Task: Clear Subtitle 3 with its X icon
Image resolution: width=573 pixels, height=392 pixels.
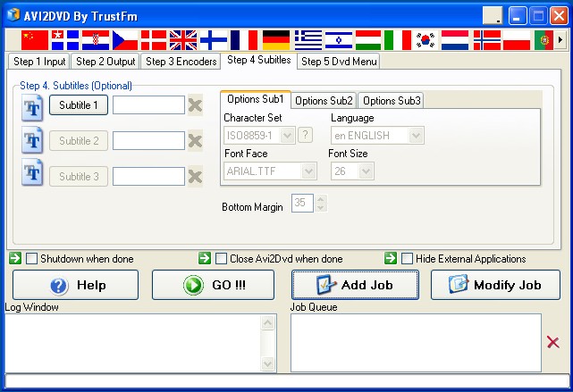Action: pyautogui.click(x=195, y=176)
